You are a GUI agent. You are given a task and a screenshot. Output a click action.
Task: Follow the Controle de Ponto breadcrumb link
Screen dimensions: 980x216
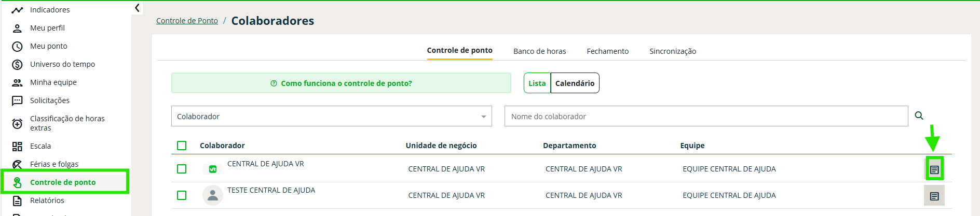[x=187, y=21]
